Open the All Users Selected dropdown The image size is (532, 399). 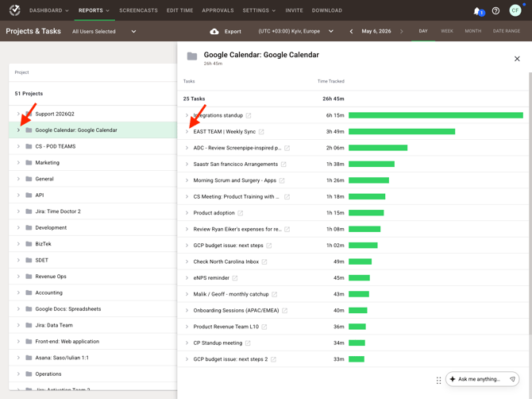pos(104,31)
